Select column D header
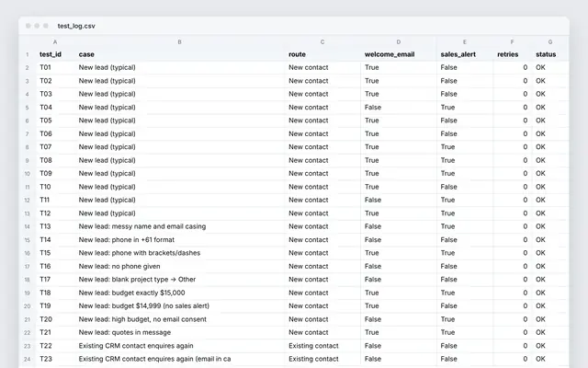Viewport: 588px width, 368px height. [x=398, y=42]
